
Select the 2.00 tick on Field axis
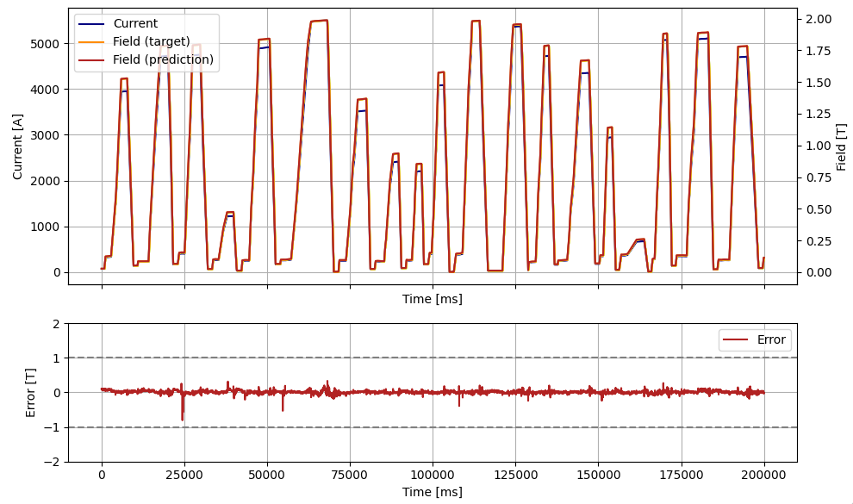point(818,19)
